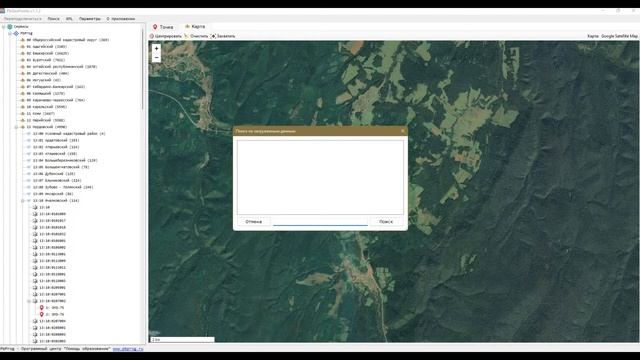This screenshot has width=640, height=360.
Task: Open the Параметры menu
Action: click(x=90, y=19)
